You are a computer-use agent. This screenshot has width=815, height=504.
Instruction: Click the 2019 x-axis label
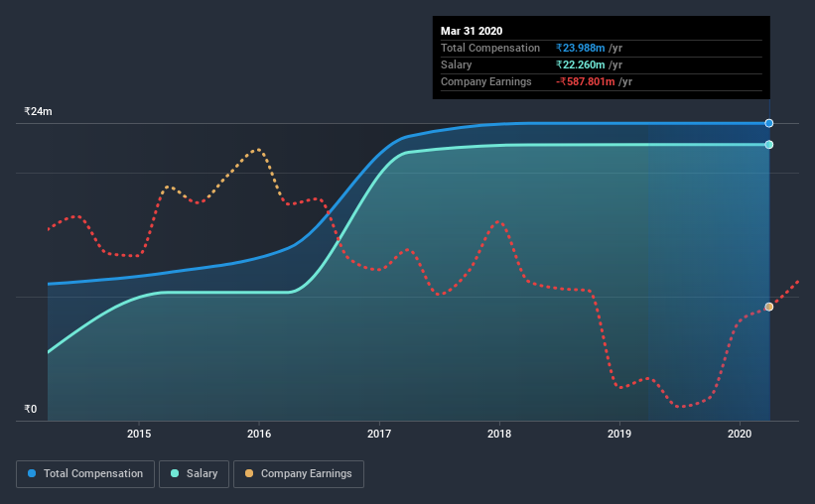click(x=619, y=434)
